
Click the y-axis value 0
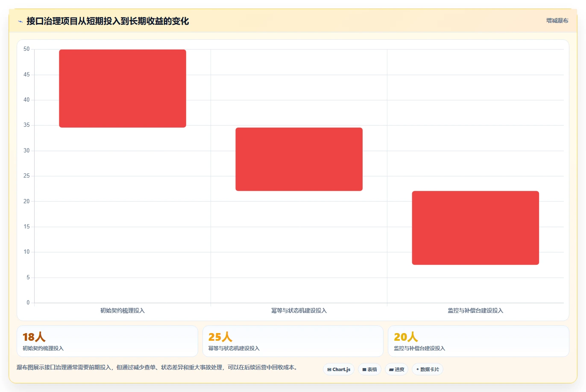28,303
